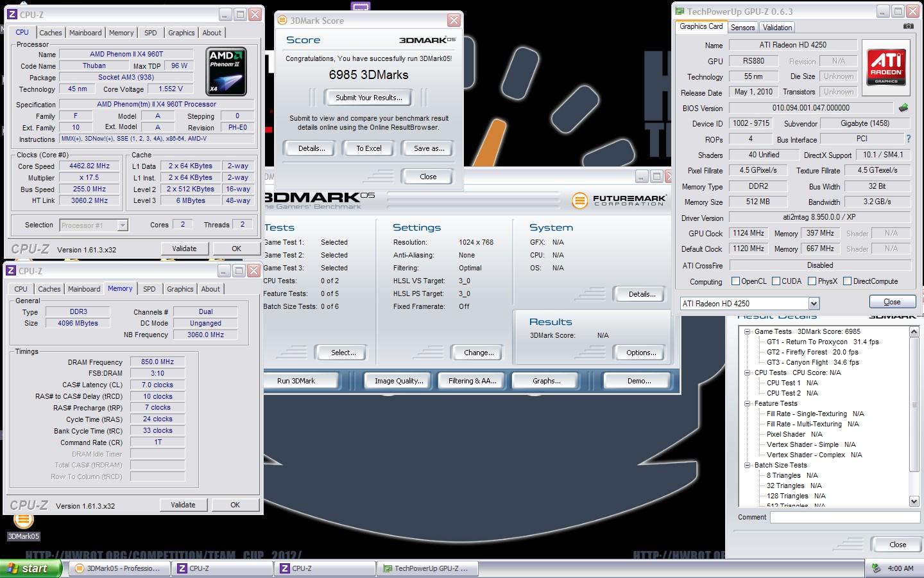Click the Demo... button

639,381
